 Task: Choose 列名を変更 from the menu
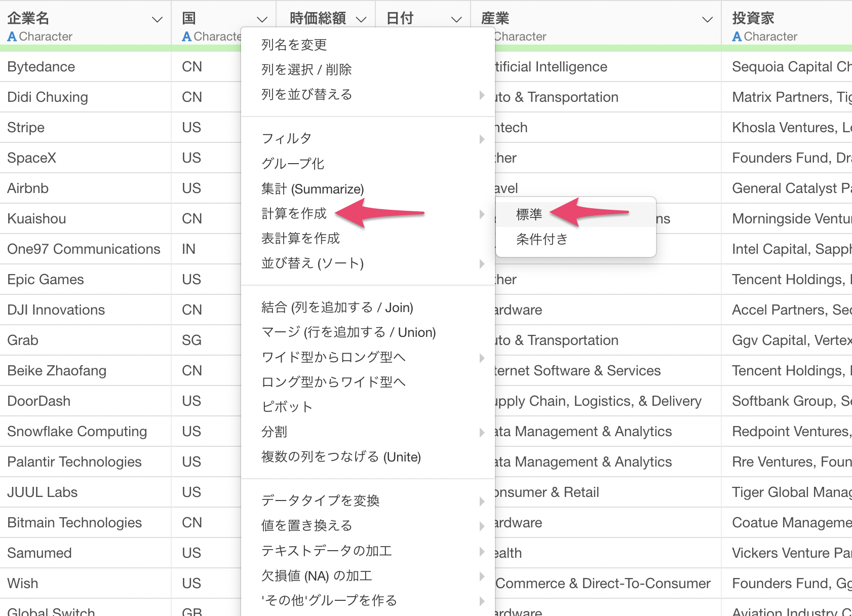pyautogui.click(x=294, y=45)
